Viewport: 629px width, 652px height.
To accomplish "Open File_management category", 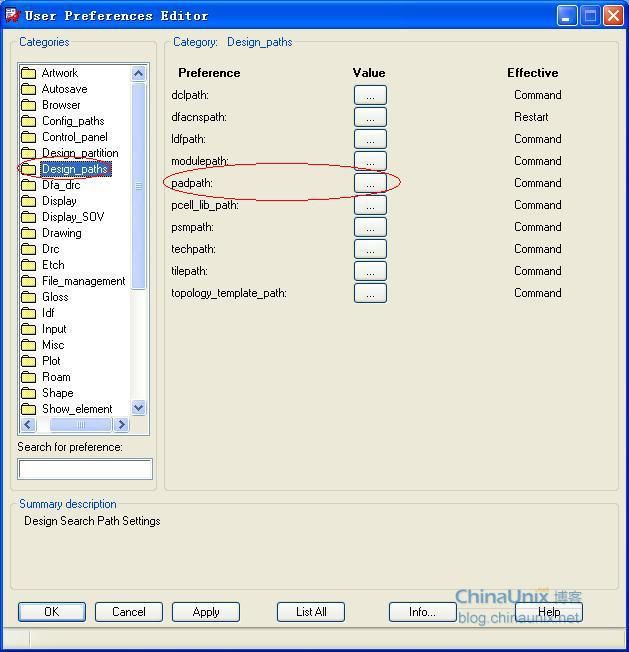I will pos(84,281).
